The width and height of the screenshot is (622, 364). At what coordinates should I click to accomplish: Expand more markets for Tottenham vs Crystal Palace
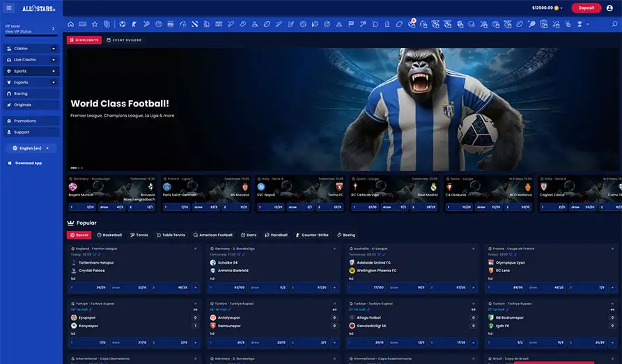pos(196,287)
